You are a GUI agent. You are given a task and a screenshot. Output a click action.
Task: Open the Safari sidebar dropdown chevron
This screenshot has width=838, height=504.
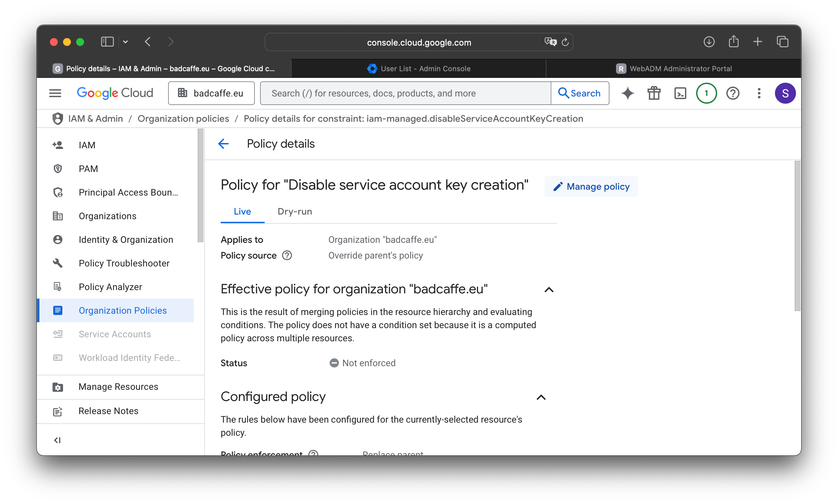click(x=125, y=42)
